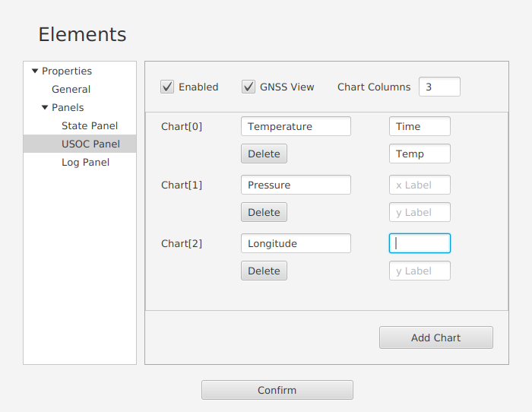Click the Time x-label field
The width and height of the screenshot is (532, 412).
(x=420, y=126)
